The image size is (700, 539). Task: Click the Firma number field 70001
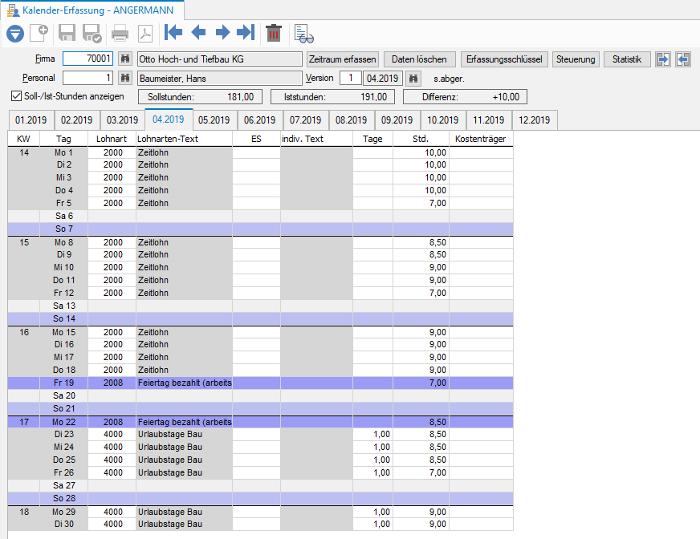point(88,58)
